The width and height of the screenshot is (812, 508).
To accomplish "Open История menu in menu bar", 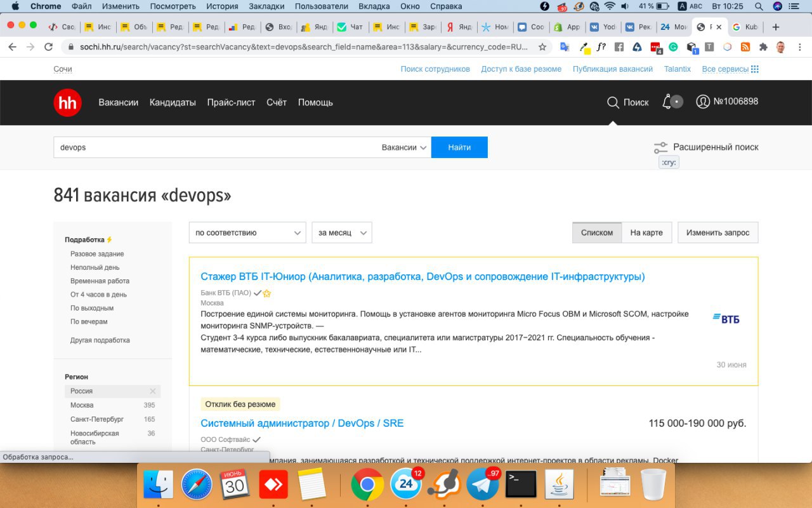I will (222, 6).
